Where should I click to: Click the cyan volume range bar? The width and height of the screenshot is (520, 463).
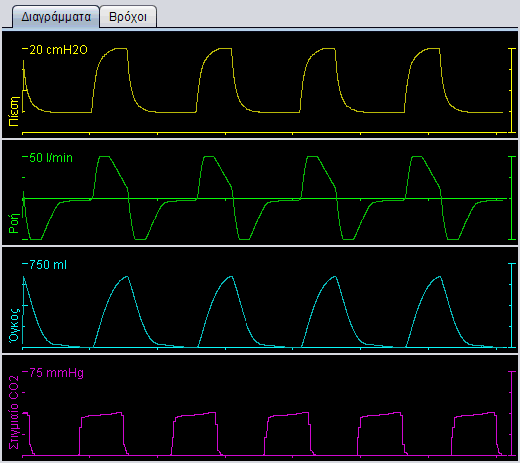pyautogui.click(x=512, y=305)
